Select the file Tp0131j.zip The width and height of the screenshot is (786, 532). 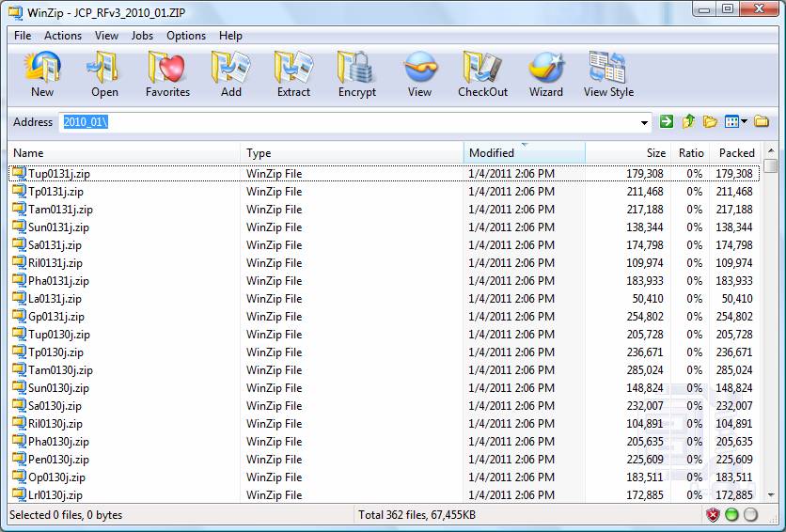[55, 192]
